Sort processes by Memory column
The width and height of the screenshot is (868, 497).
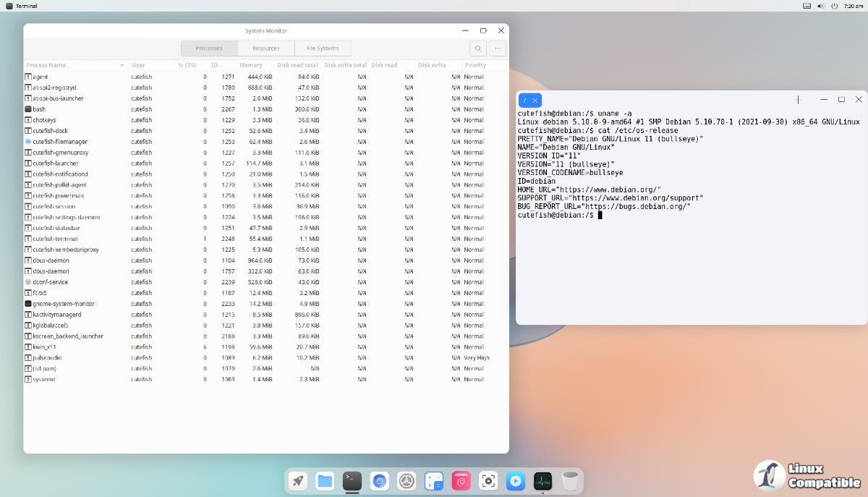tap(251, 65)
